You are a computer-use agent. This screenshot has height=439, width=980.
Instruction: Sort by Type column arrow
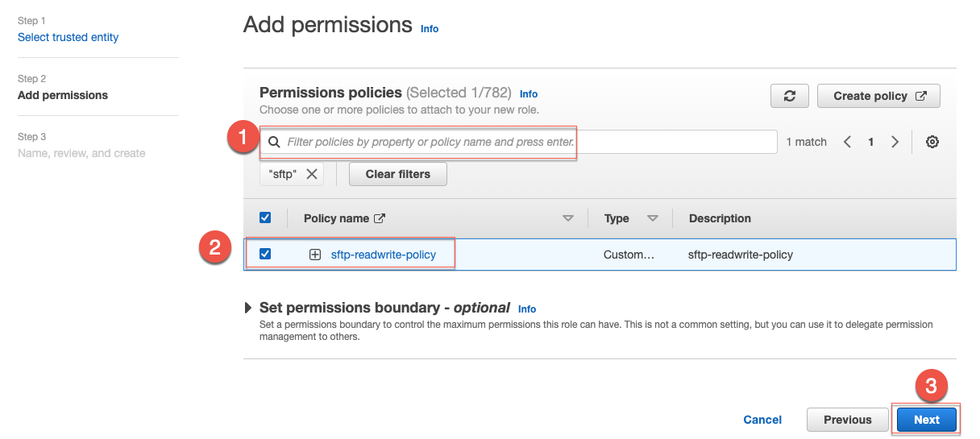click(x=653, y=218)
